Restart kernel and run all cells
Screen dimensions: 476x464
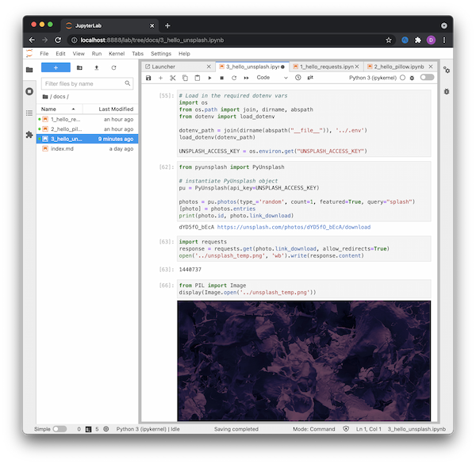245,78
